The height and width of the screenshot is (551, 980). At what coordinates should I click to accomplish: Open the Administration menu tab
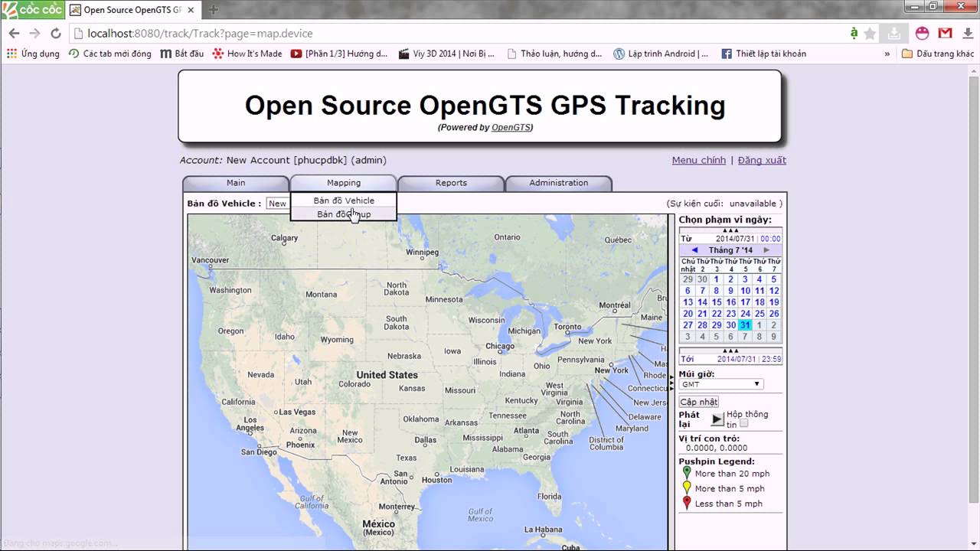(x=559, y=183)
